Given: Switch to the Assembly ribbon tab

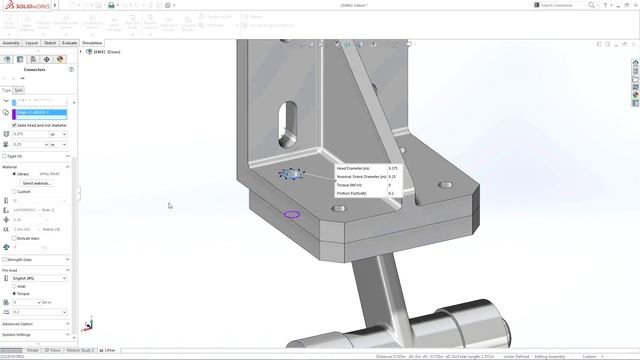Looking at the screenshot, I should [11, 43].
